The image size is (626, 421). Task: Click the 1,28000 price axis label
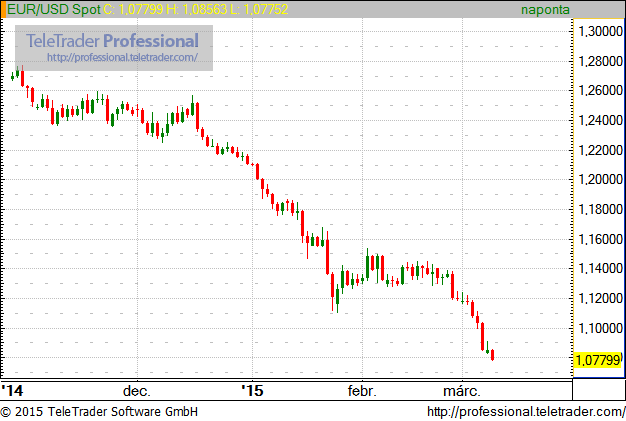click(x=600, y=61)
